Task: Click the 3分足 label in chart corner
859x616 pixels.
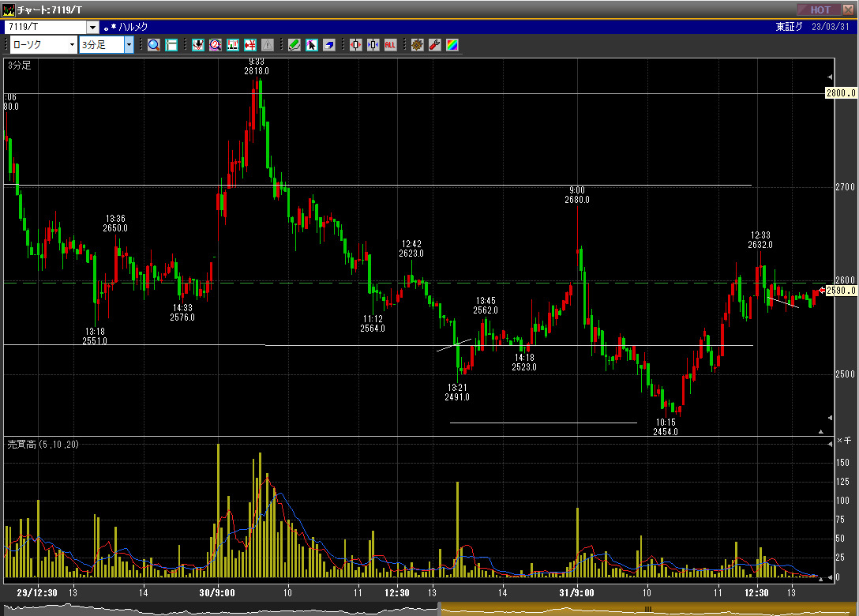Action: coord(19,66)
